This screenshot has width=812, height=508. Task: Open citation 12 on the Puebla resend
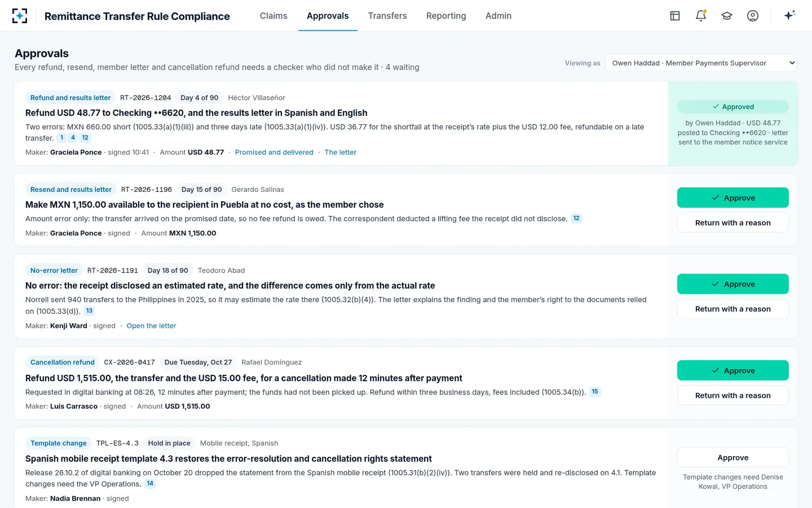tap(576, 218)
